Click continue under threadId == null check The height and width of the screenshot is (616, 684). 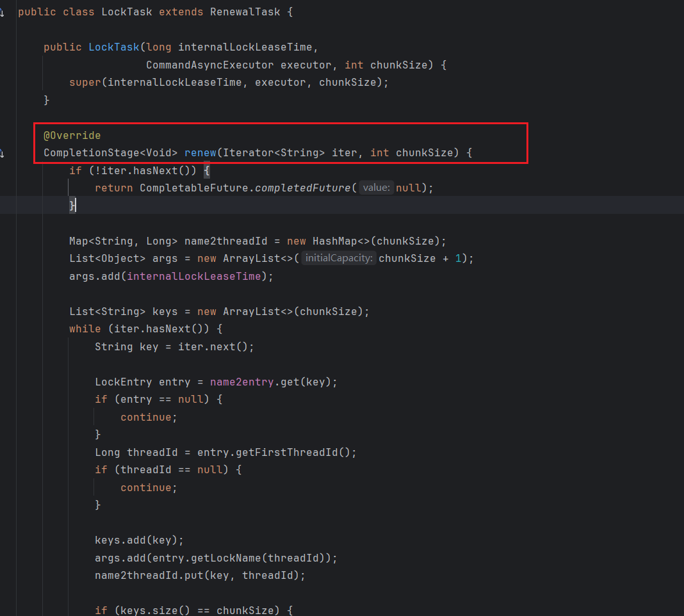click(145, 488)
